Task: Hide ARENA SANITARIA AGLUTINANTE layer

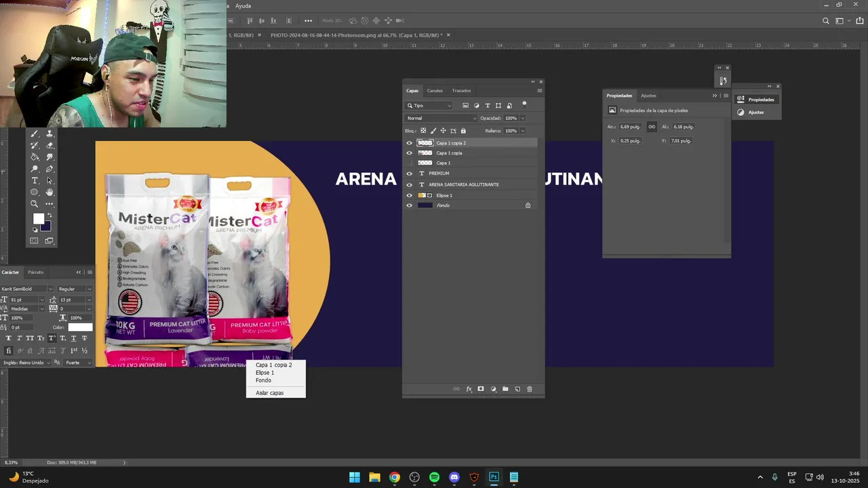Action: click(409, 184)
